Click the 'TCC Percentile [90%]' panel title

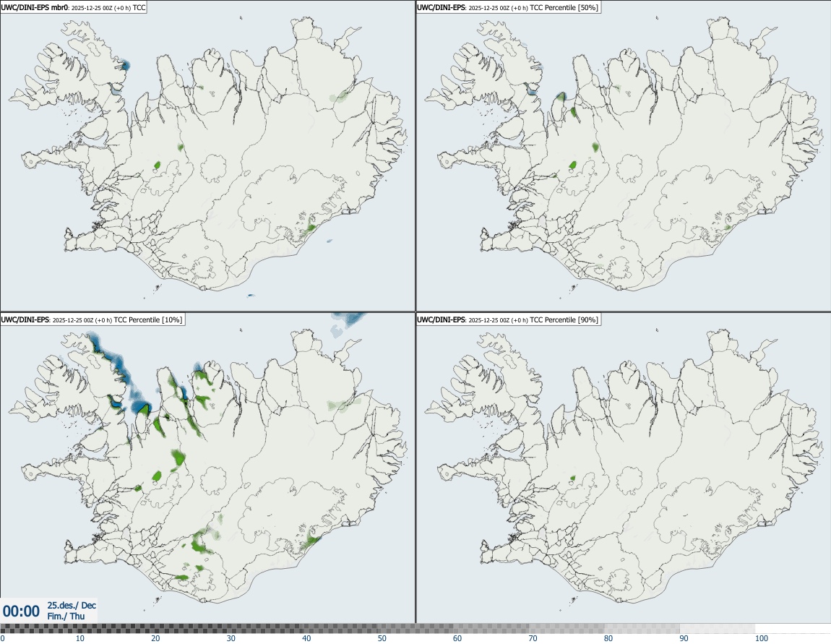(508, 319)
